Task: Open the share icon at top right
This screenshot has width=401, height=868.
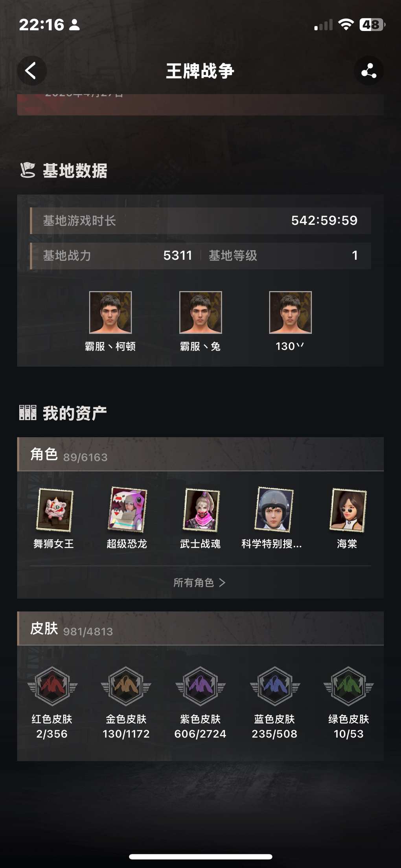Action: point(369,71)
